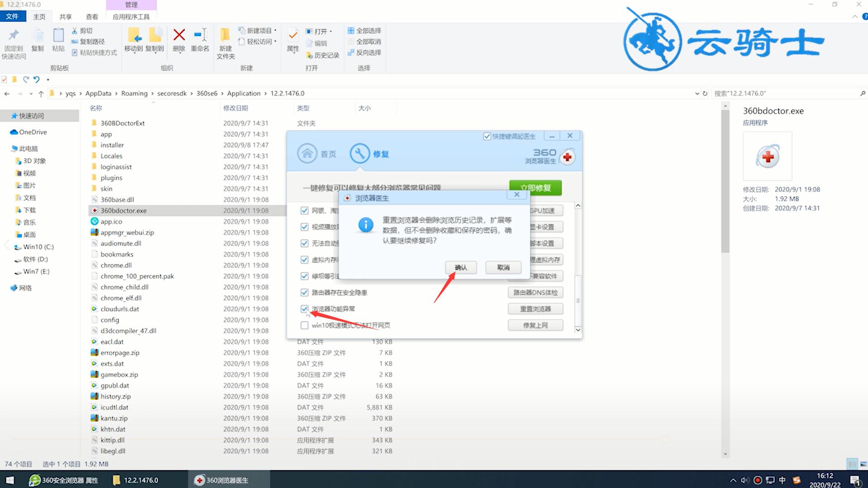The width and height of the screenshot is (868, 488).
Task: Click the 修复上网 button
Action: [x=536, y=325]
